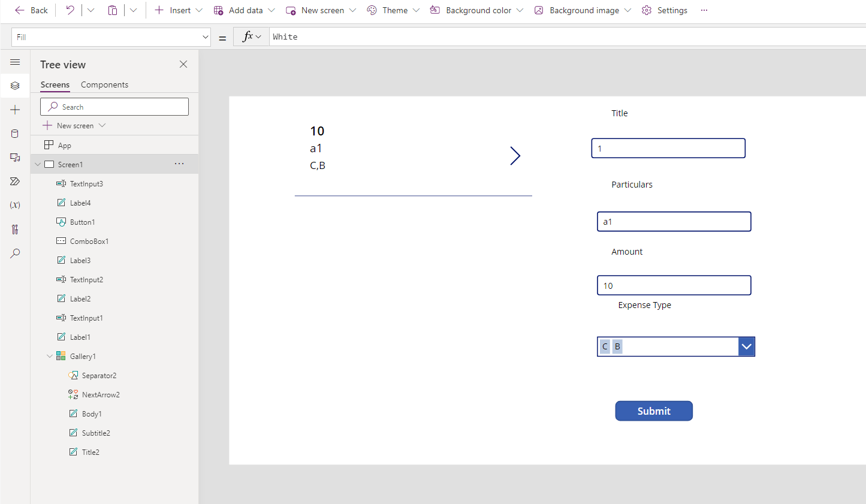The width and height of the screenshot is (866, 504).
Task: Open the Power Automate pane
Action: (15, 181)
